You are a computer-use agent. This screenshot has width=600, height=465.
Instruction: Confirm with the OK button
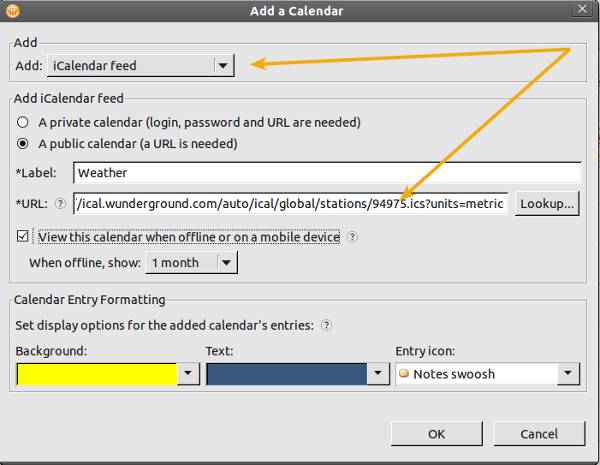437,434
